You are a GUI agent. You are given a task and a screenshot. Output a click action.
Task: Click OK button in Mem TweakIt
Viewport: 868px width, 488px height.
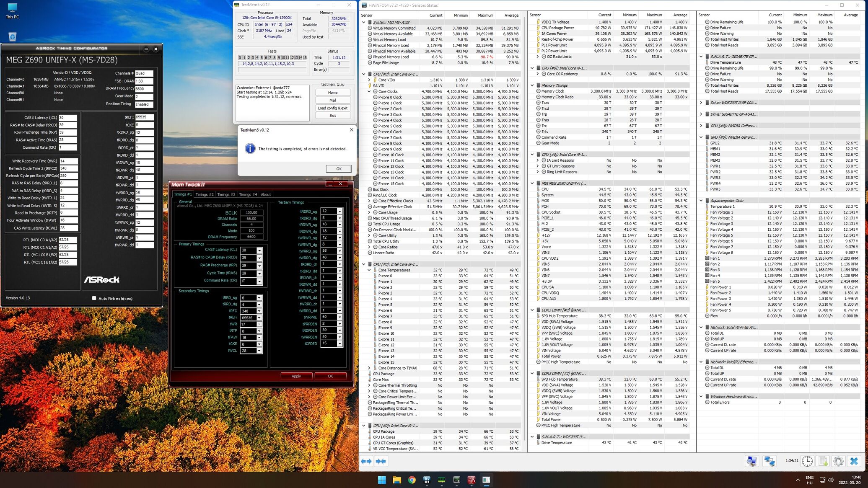[330, 376]
